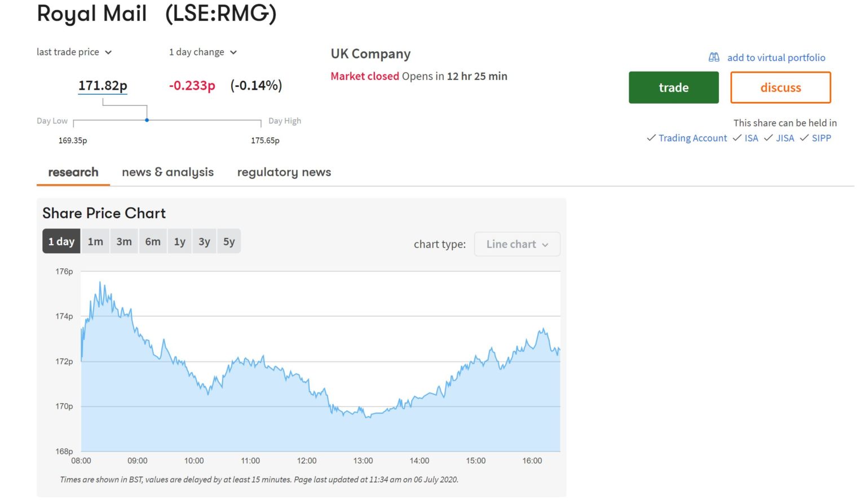Click the discuss button
This screenshot has width=866, height=504.
coord(780,87)
